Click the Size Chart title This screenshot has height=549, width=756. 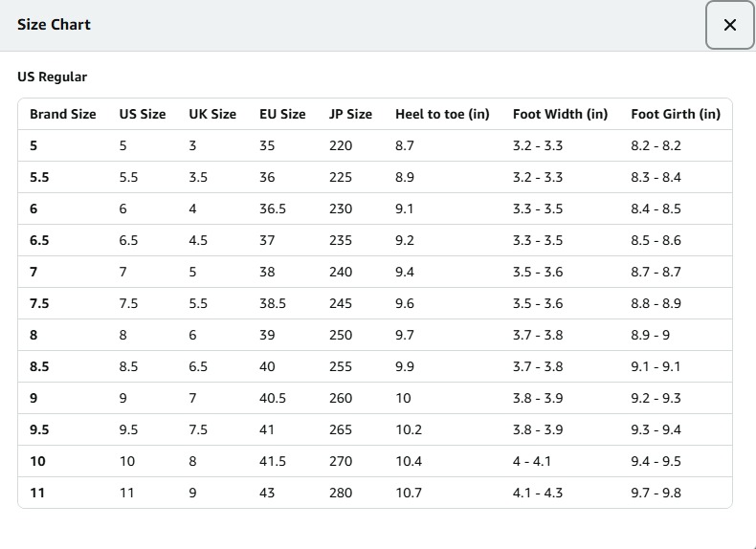[x=54, y=25]
